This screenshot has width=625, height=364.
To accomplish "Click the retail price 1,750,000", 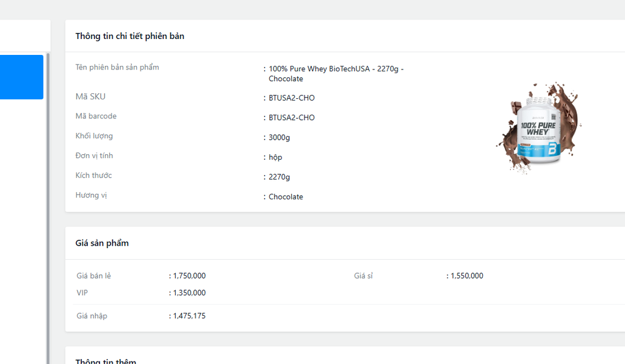I will [189, 276].
